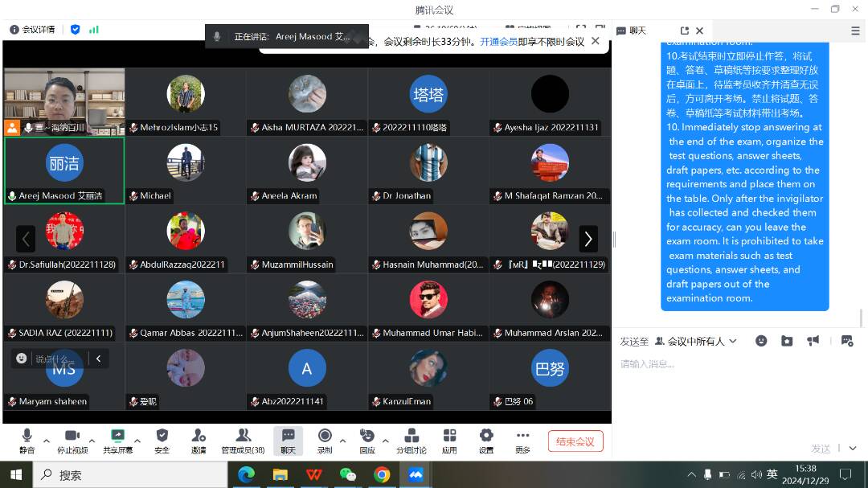Open the chat panel hamburger menu
The height and width of the screenshot is (488, 868).
[x=855, y=31]
